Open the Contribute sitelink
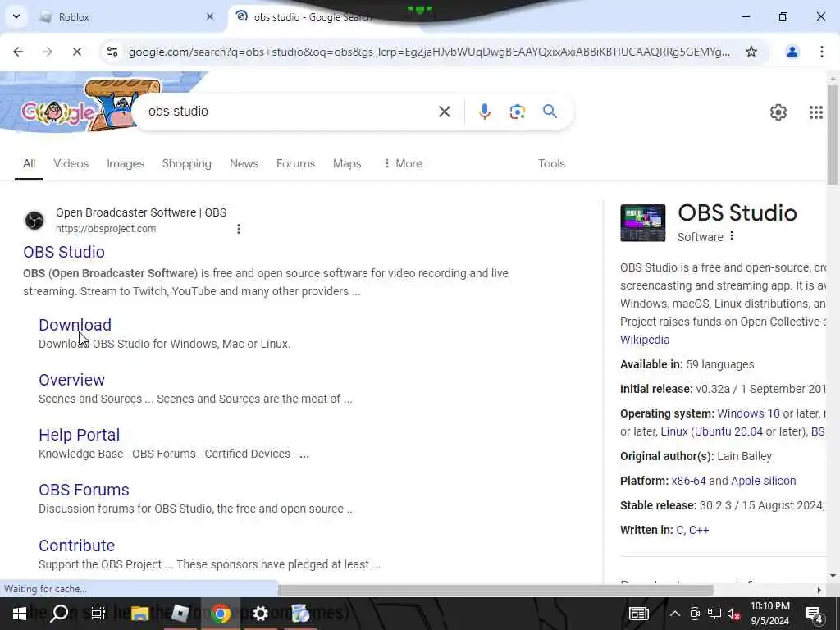 point(76,546)
